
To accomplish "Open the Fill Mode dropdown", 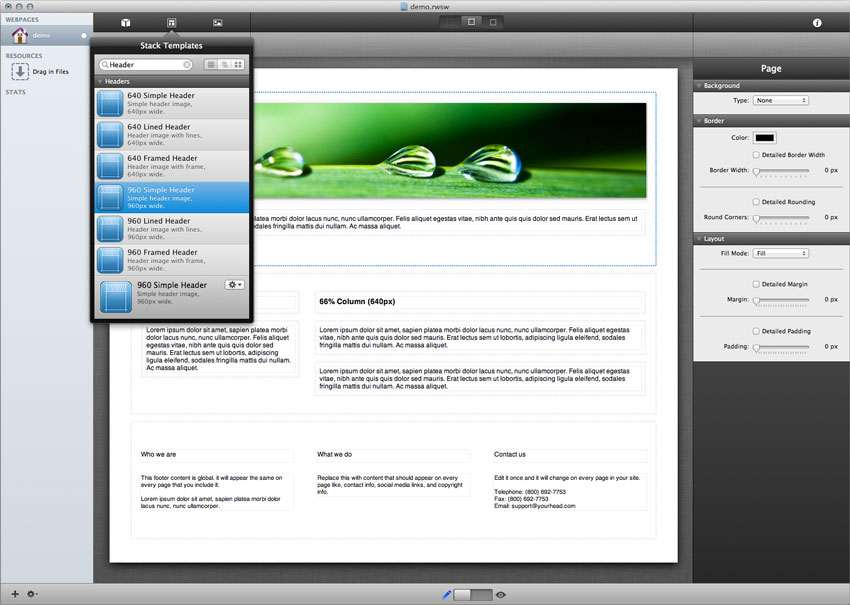I will (x=781, y=253).
